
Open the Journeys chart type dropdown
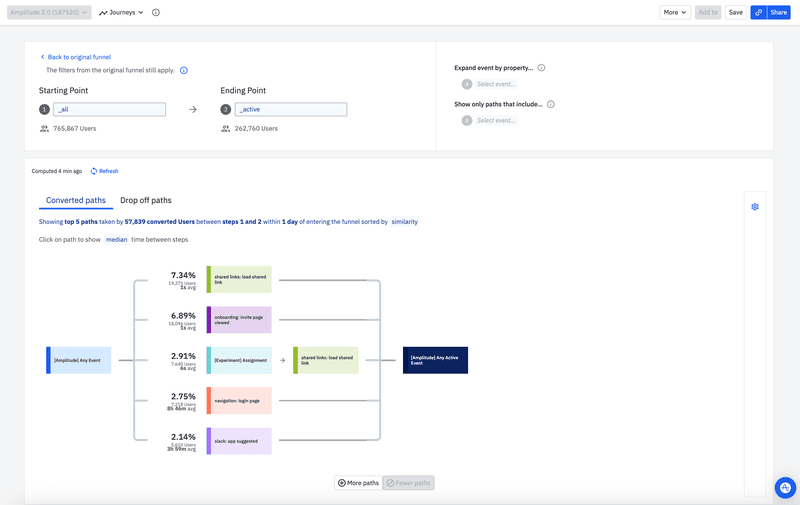point(121,13)
